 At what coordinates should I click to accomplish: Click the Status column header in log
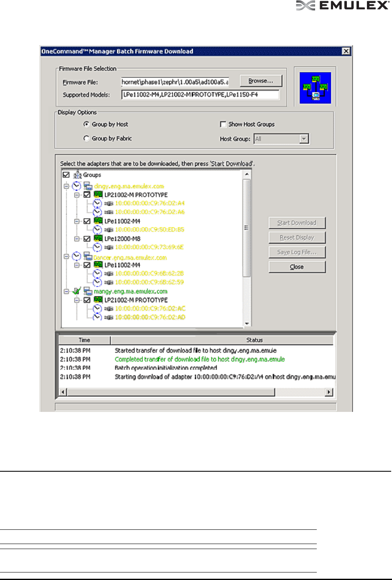tap(222, 340)
